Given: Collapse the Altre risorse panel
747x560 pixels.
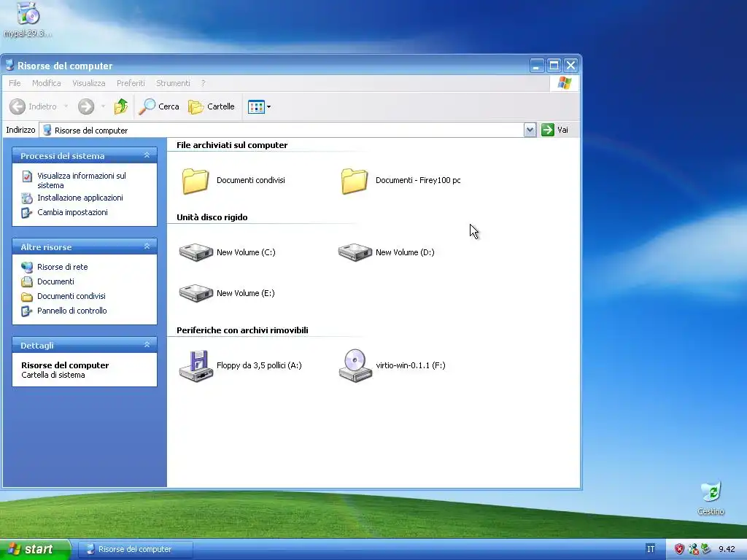Looking at the screenshot, I should pyautogui.click(x=147, y=246).
